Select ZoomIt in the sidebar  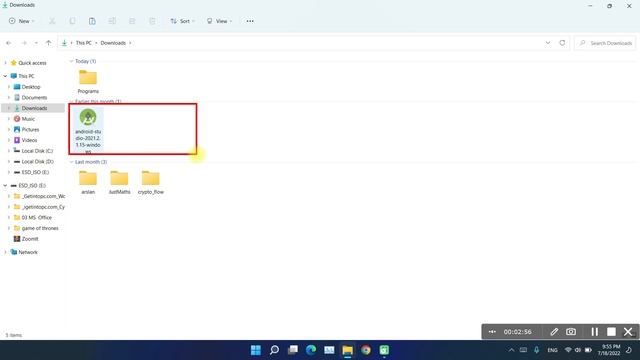tap(30, 239)
